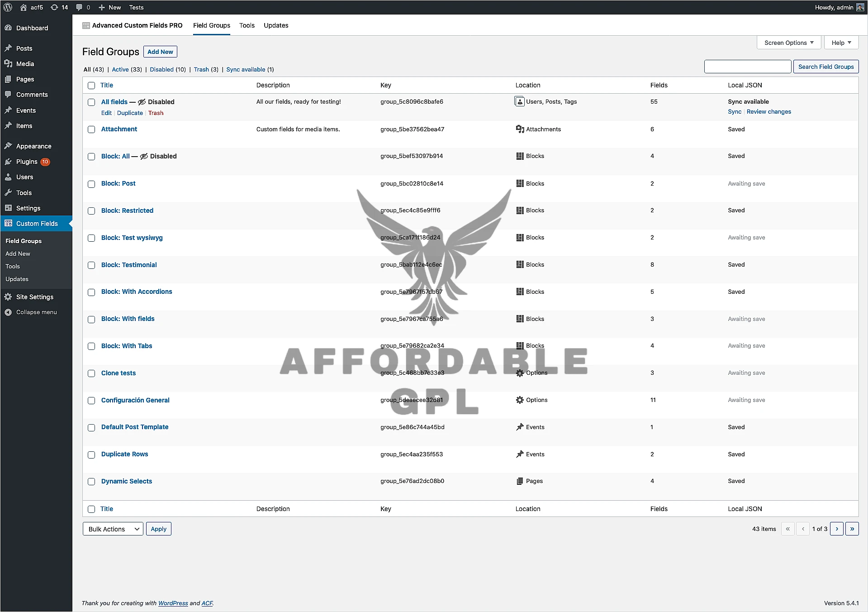Click the search field groups text box

(x=747, y=67)
